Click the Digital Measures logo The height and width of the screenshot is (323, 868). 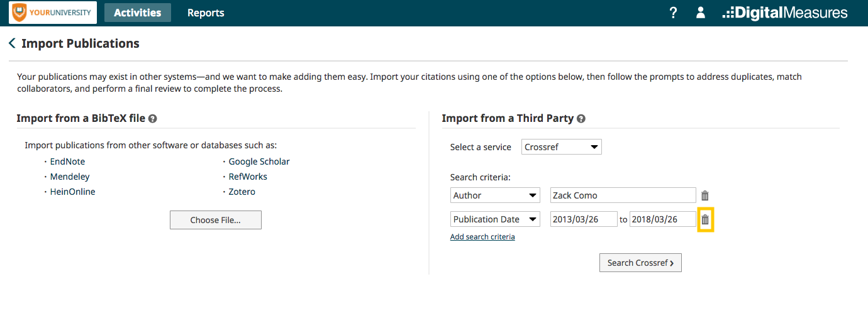(785, 13)
